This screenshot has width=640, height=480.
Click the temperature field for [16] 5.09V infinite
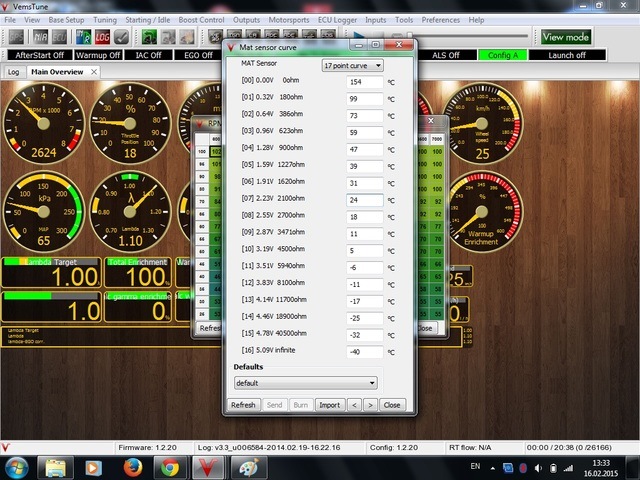click(365, 352)
